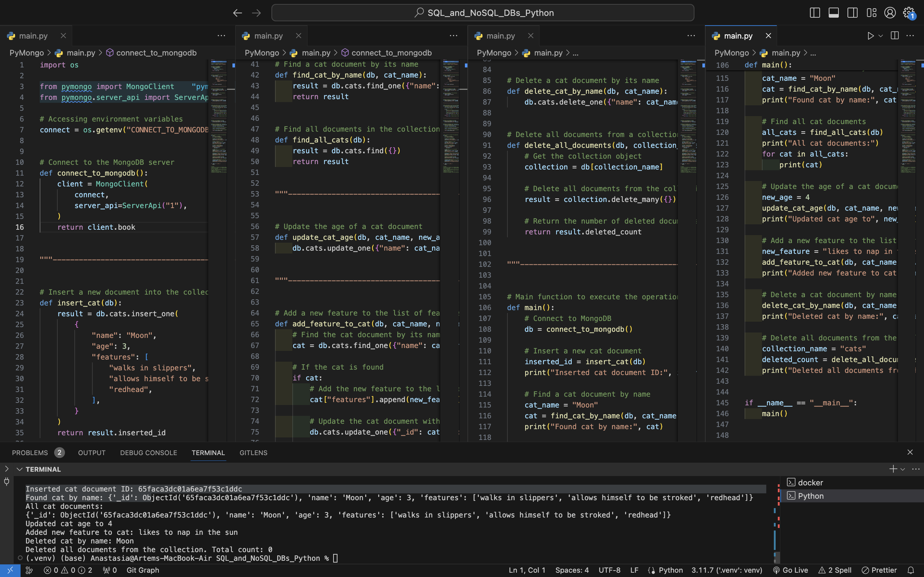The image size is (924, 577).
Task: Click the new terminal plus icon
Action: click(893, 469)
